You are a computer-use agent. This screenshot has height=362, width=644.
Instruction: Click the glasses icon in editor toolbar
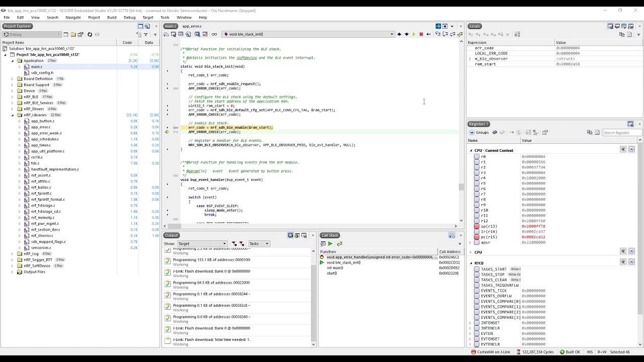pos(214,34)
